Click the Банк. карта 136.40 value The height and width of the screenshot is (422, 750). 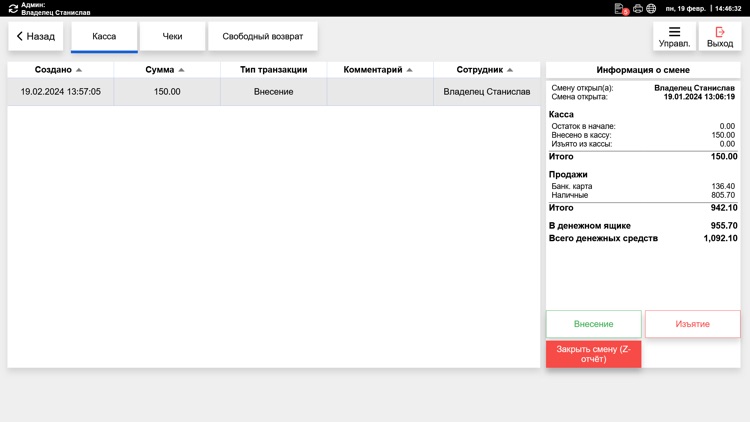pos(723,186)
